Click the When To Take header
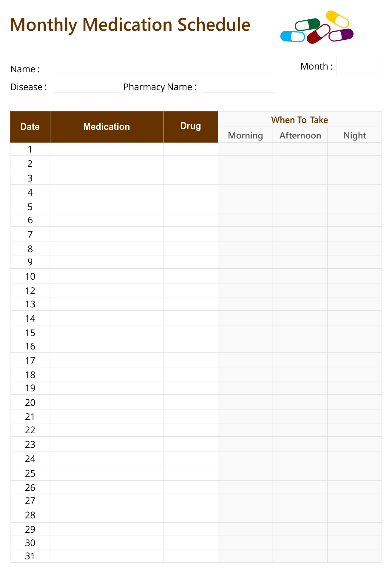Image resolution: width=392 pixels, height=573 pixels. click(x=300, y=119)
